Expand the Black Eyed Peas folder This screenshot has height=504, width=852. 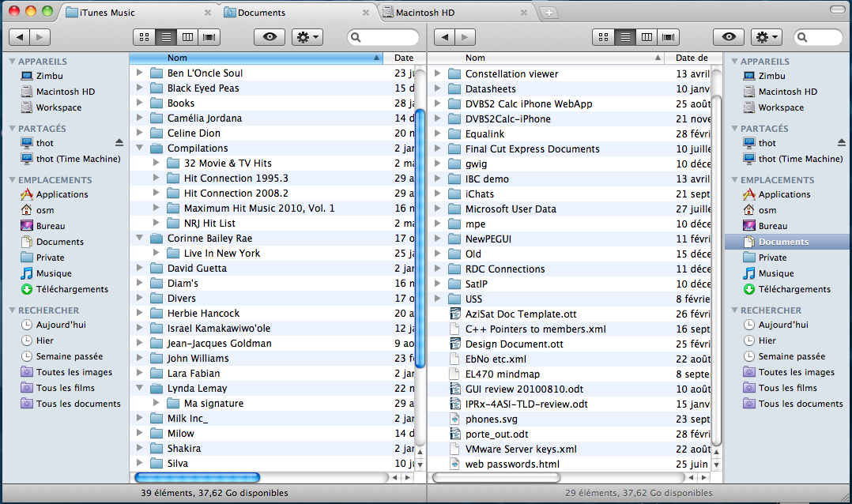[x=140, y=88]
